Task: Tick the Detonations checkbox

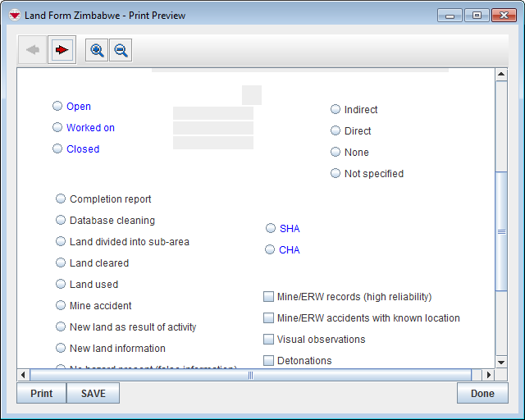Action: tap(268, 360)
